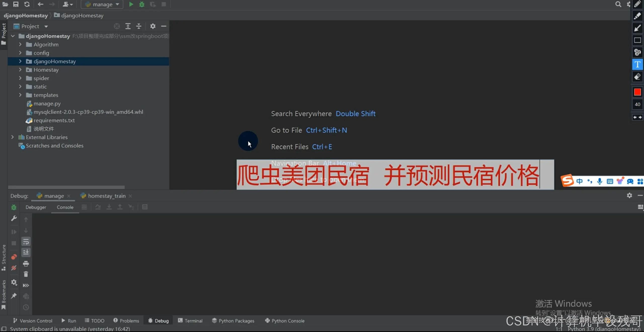Save all files using the save icon

pos(16,4)
